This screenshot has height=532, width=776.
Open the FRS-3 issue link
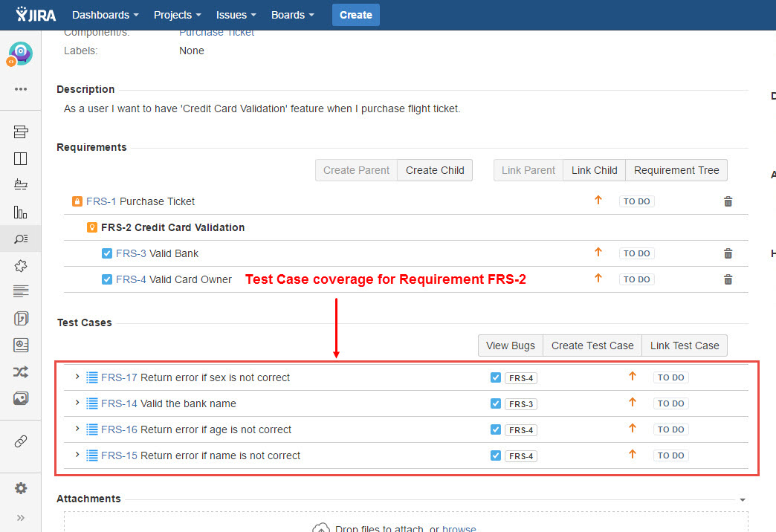131,253
